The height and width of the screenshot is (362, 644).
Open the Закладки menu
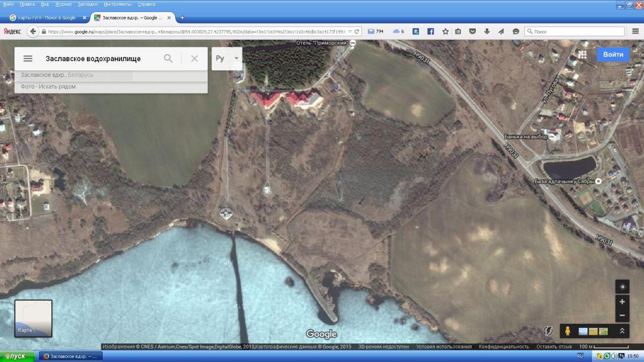(88, 4)
